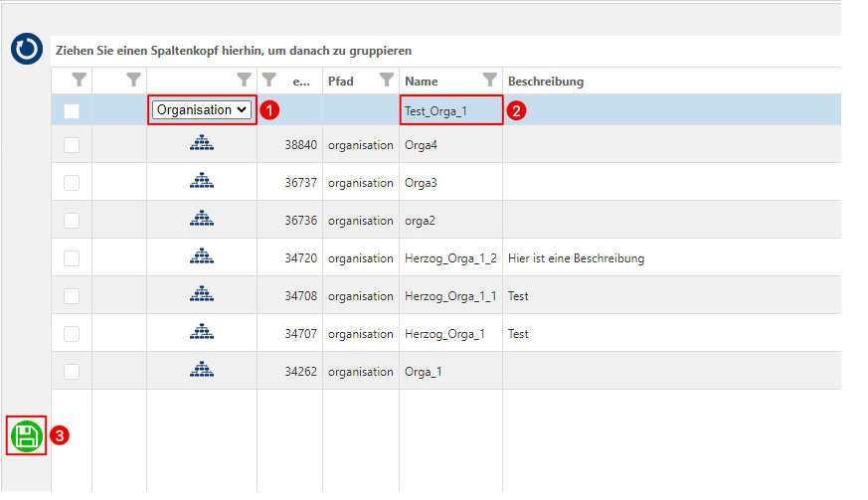
Task: Click the organisation hierarchy icon for Orga4
Action: [202, 143]
